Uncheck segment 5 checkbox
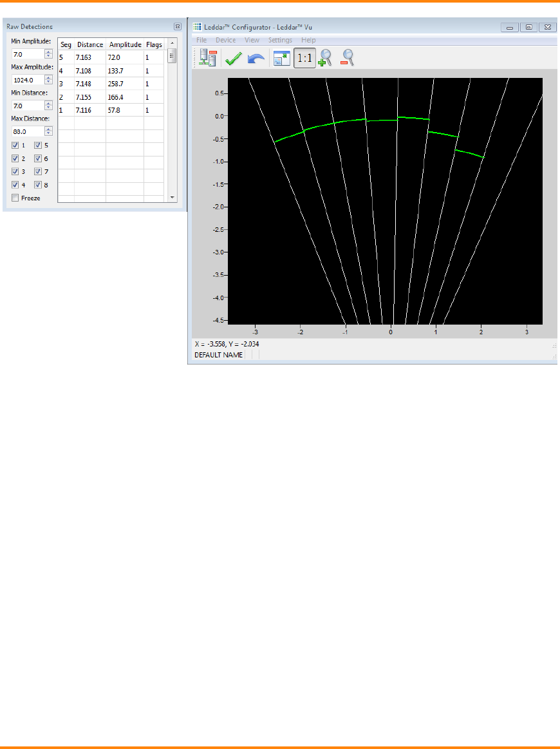Image resolution: width=560 pixels, height=749 pixels. [38, 145]
